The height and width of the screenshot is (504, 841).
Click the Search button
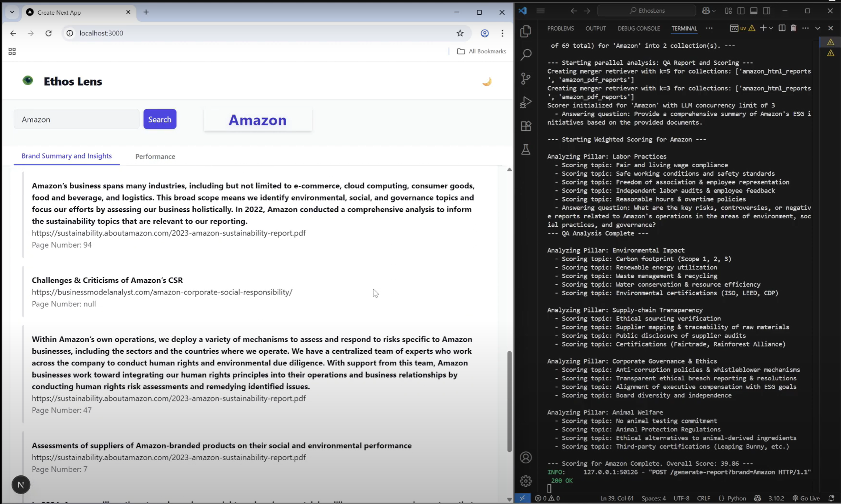[159, 119]
